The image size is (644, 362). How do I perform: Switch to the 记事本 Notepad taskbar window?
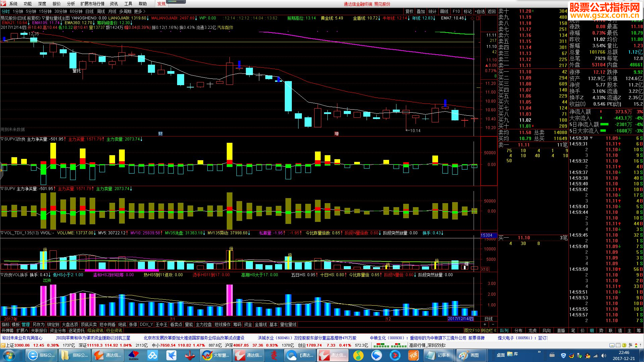(438, 355)
